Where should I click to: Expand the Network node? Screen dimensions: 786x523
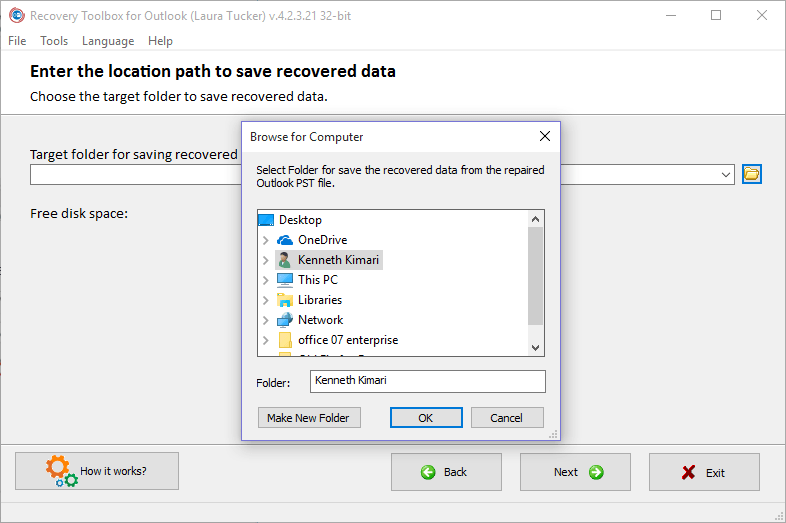[266, 320]
